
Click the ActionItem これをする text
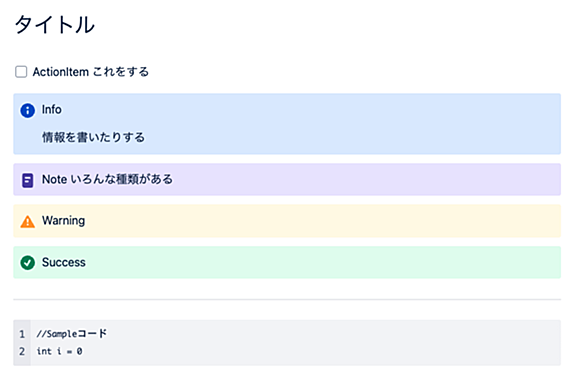pyautogui.click(x=91, y=72)
